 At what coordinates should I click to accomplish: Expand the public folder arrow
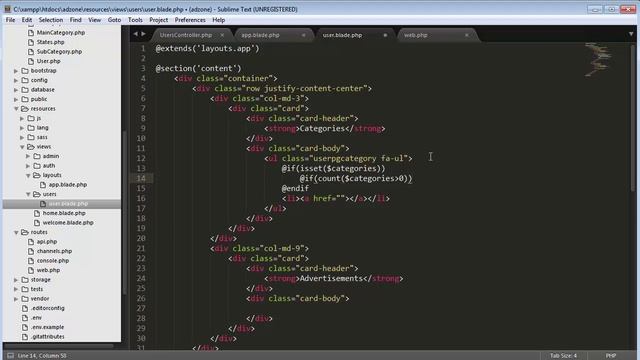(16, 99)
